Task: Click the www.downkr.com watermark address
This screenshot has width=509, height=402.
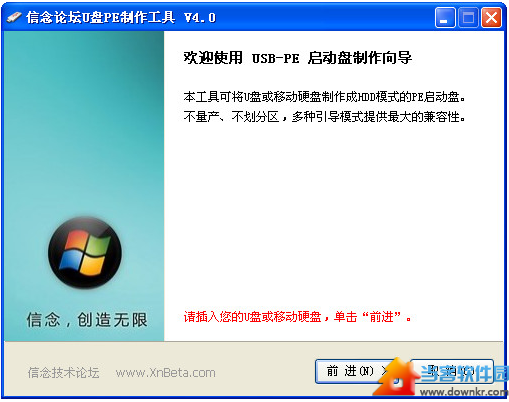Action: (x=464, y=391)
